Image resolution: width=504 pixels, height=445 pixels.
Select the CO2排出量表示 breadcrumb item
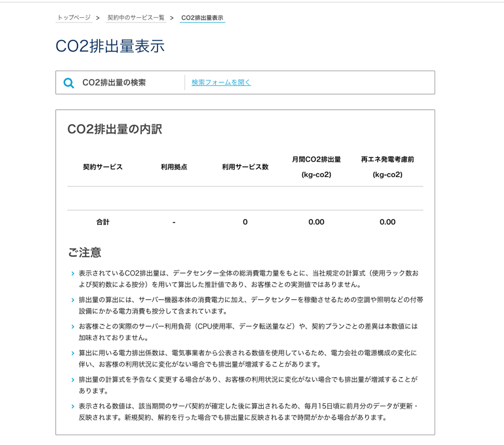[x=202, y=18]
